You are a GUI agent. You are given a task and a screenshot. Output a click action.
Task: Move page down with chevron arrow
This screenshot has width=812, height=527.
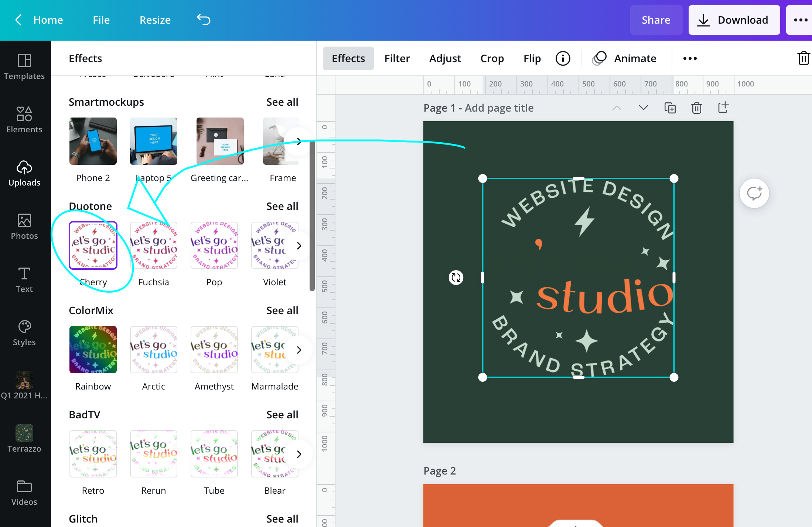pyautogui.click(x=643, y=108)
